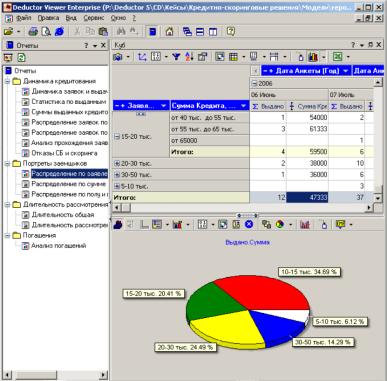Click the green Excel export icon
387x381 pixels.
click(338, 57)
